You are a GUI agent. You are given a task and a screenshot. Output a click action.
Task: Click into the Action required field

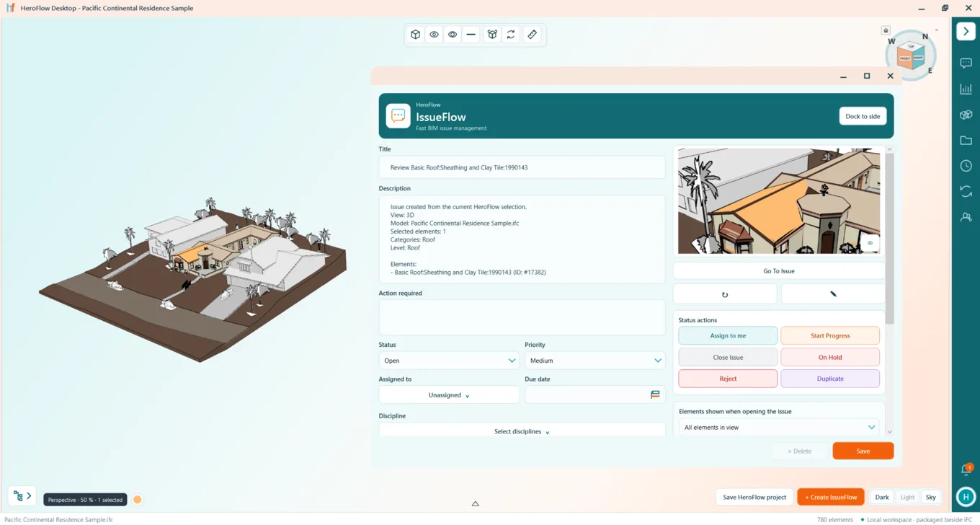(522, 317)
